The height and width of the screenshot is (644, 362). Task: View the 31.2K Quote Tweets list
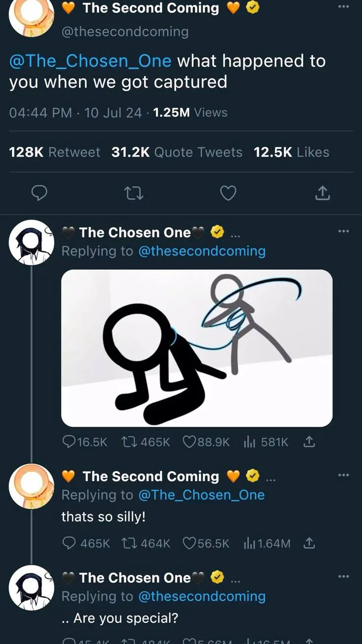coord(177,152)
